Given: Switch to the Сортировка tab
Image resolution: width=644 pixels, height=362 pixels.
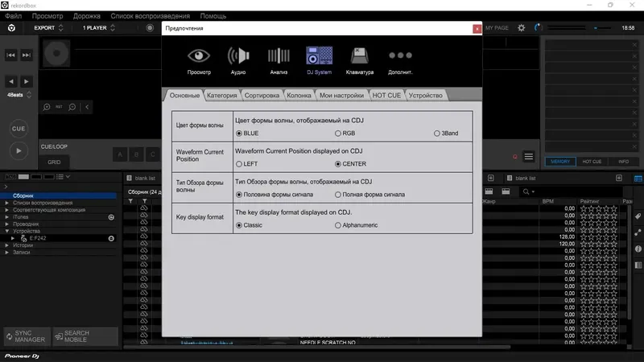Looking at the screenshot, I should pyautogui.click(x=262, y=95).
